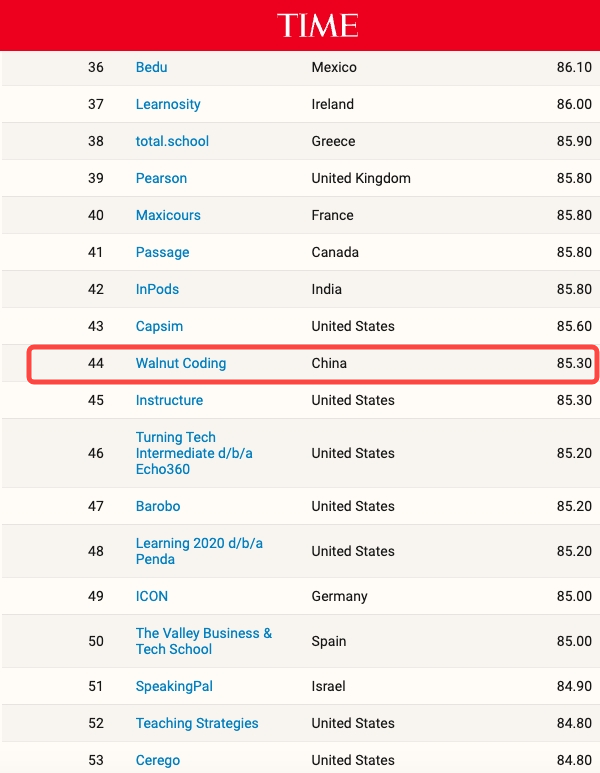Open the Teaching Strategies link
This screenshot has width=600, height=773.
pyautogui.click(x=197, y=723)
